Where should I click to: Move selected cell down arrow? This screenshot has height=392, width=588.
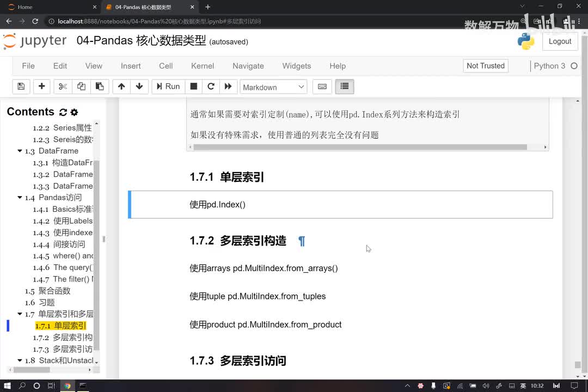coord(139,87)
